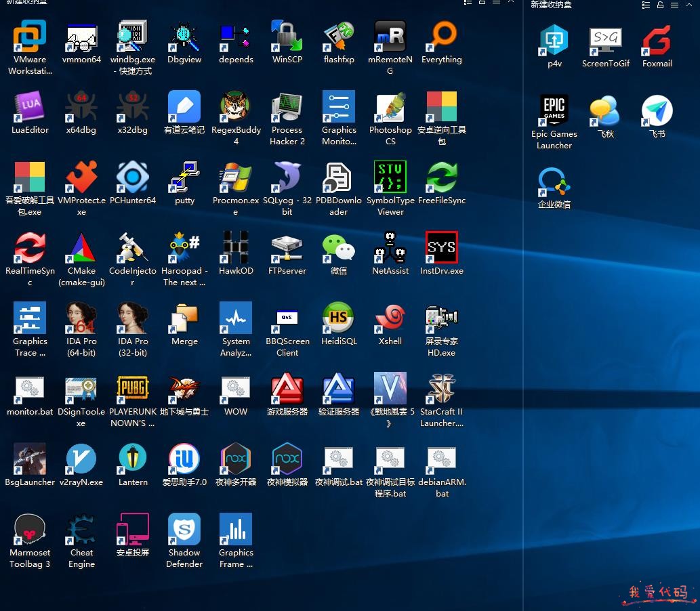Select the depends shortcut
The height and width of the screenshot is (611, 700).
(x=236, y=36)
